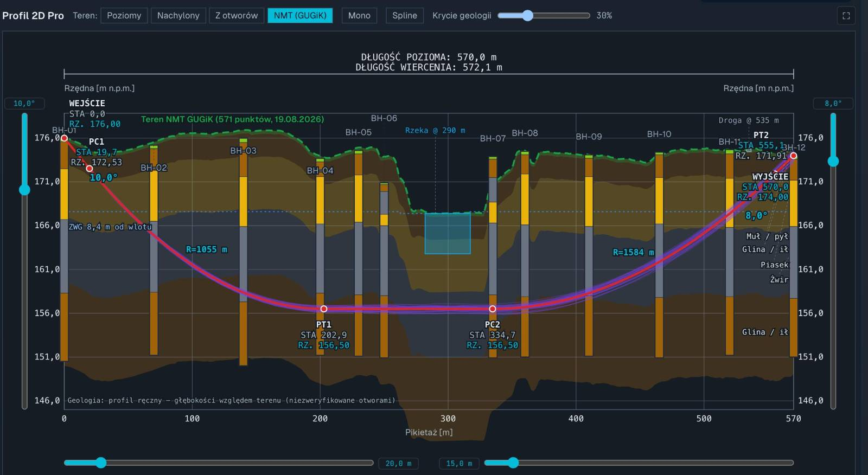
Task: Click ZWG 8,4 m od wlotu label
Action: point(110,227)
